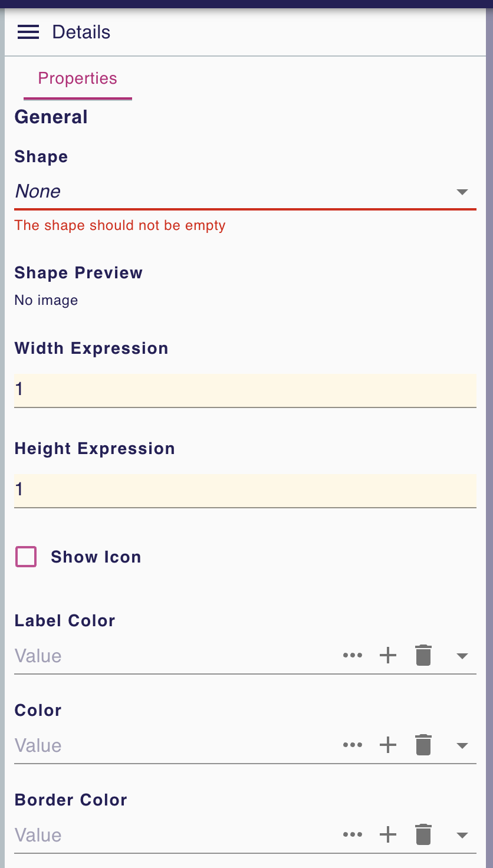Open the Shape dropdown showing None
The height and width of the screenshot is (868, 493).
click(245, 192)
